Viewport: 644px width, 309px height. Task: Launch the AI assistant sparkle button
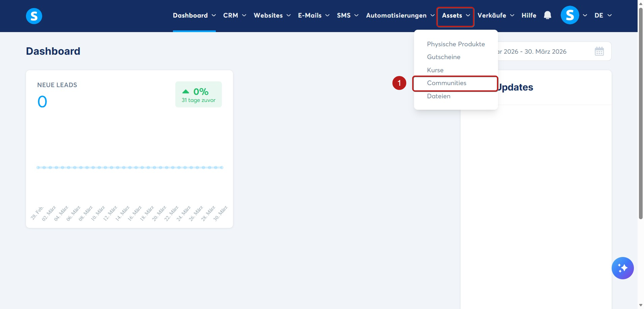(622, 268)
